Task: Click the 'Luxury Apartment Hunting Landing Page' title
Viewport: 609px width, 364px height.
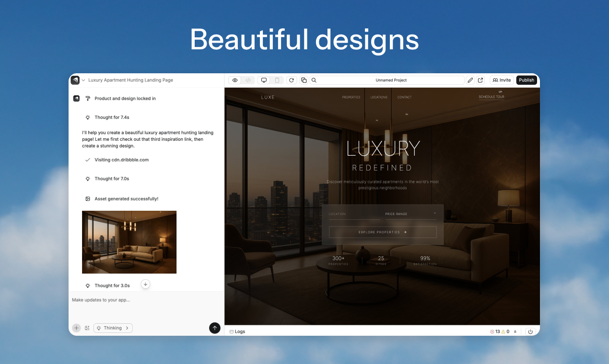Action: pos(131,80)
